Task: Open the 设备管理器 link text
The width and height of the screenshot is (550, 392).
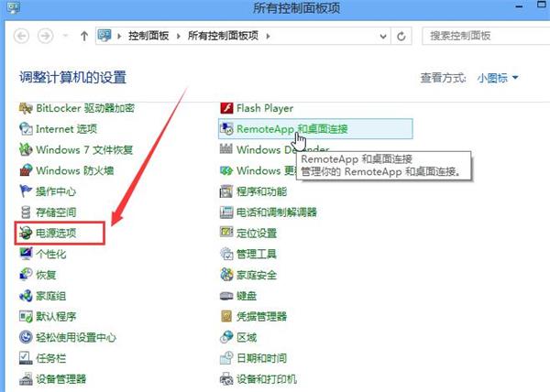Action: click(x=61, y=379)
